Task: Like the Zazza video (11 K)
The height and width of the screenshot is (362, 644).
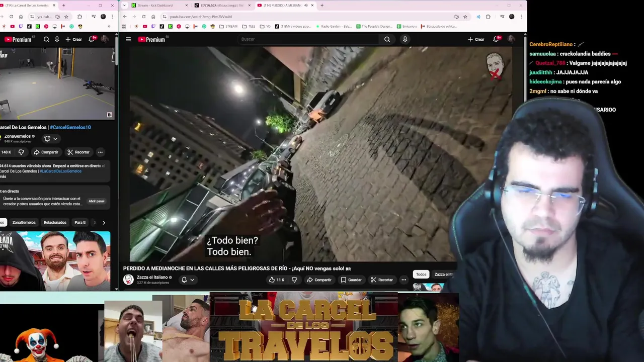Action: pyautogui.click(x=276, y=280)
